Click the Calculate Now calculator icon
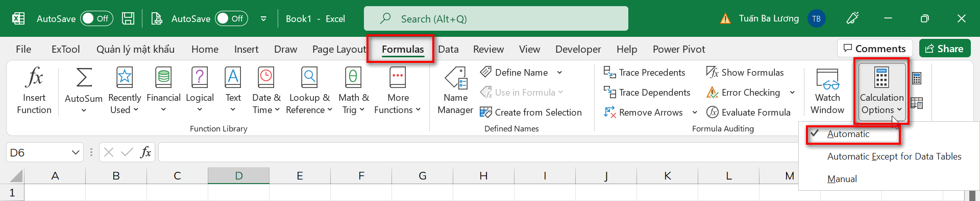This screenshot has width=980, height=201. click(917, 78)
